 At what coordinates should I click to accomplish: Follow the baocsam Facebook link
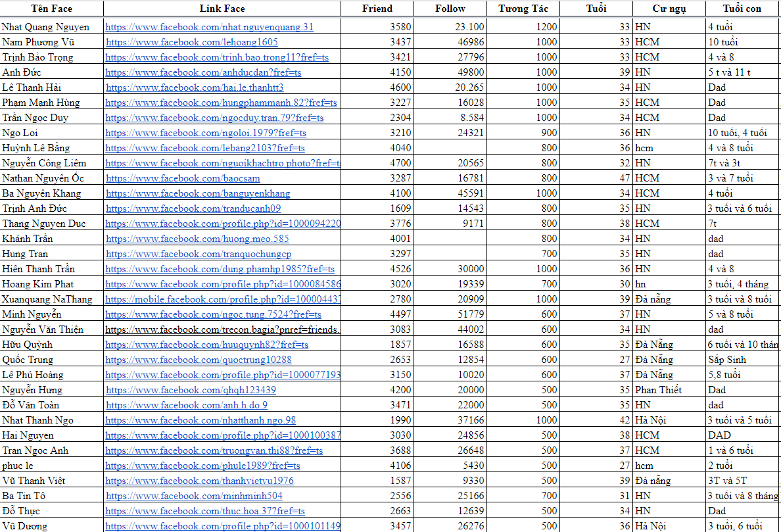[183, 178]
